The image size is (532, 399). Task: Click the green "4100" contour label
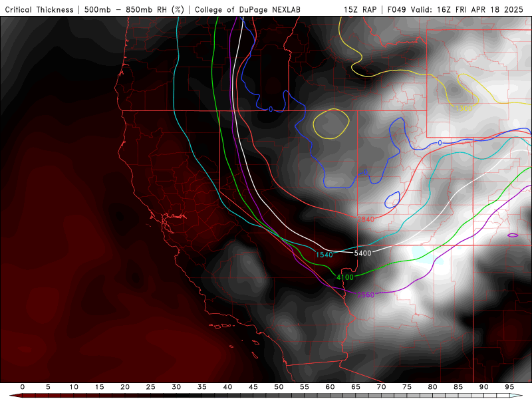pos(345,277)
